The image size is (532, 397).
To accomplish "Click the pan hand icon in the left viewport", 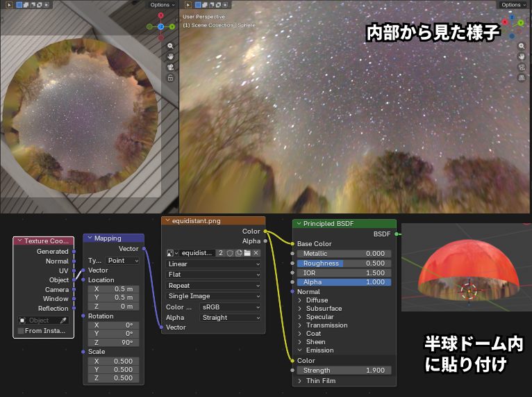I will pos(170,56).
